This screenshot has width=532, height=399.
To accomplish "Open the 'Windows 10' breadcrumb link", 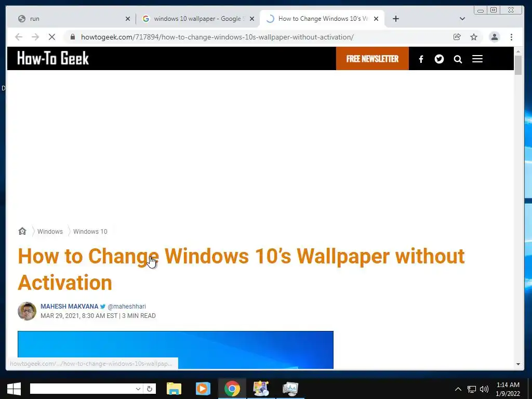I will [90, 231].
